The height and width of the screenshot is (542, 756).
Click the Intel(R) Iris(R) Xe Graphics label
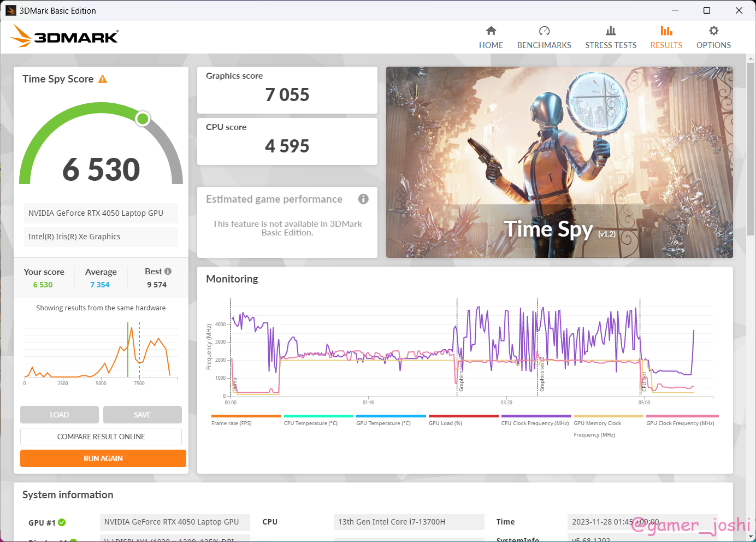tap(101, 237)
